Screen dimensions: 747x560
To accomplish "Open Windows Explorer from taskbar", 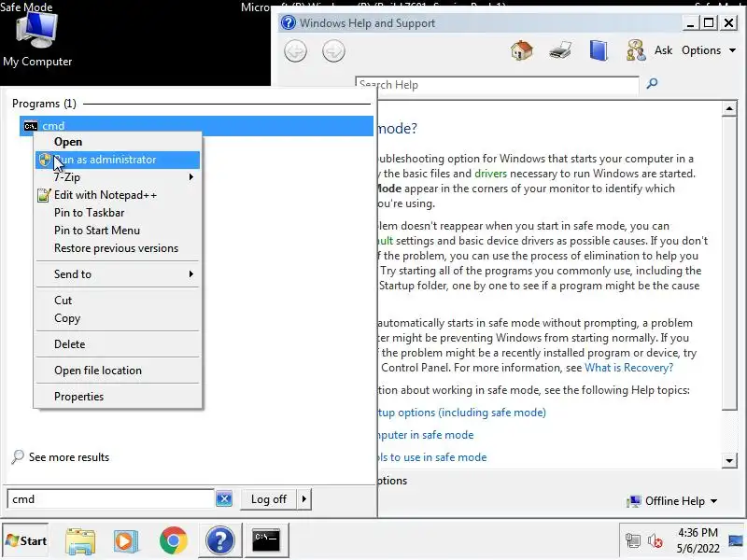I will point(80,541).
